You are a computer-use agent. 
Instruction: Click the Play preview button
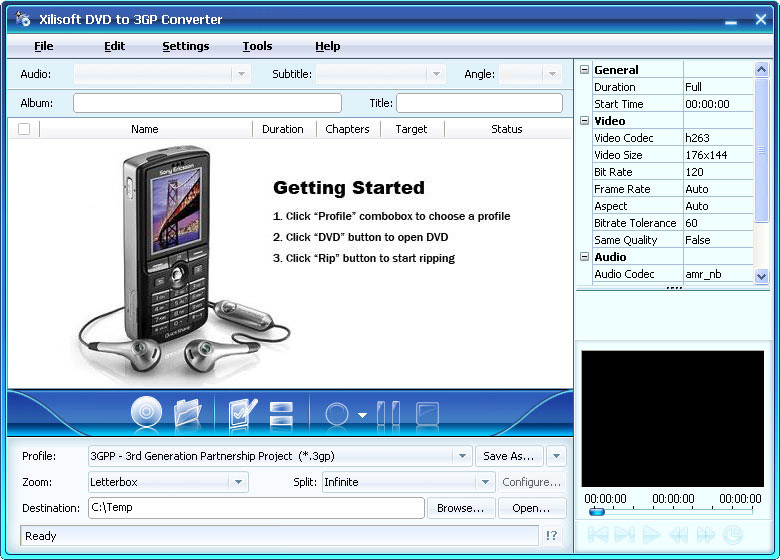tap(651, 535)
